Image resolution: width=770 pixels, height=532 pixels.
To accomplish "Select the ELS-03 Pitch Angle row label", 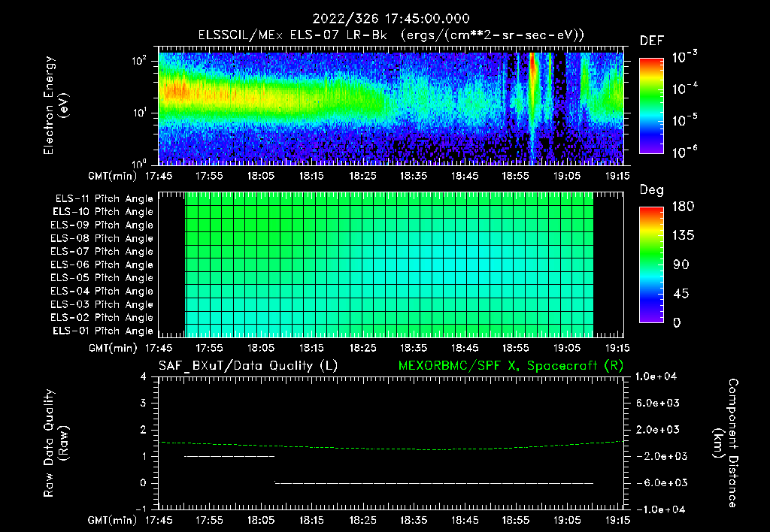I will tap(102, 305).
